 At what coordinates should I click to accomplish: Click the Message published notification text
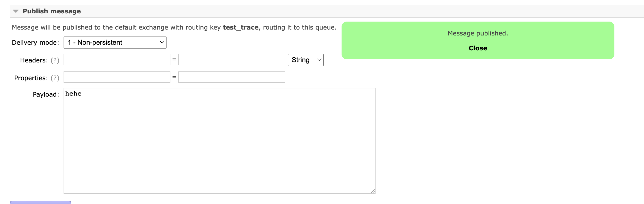pyautogui.click(x=478, y=33)
